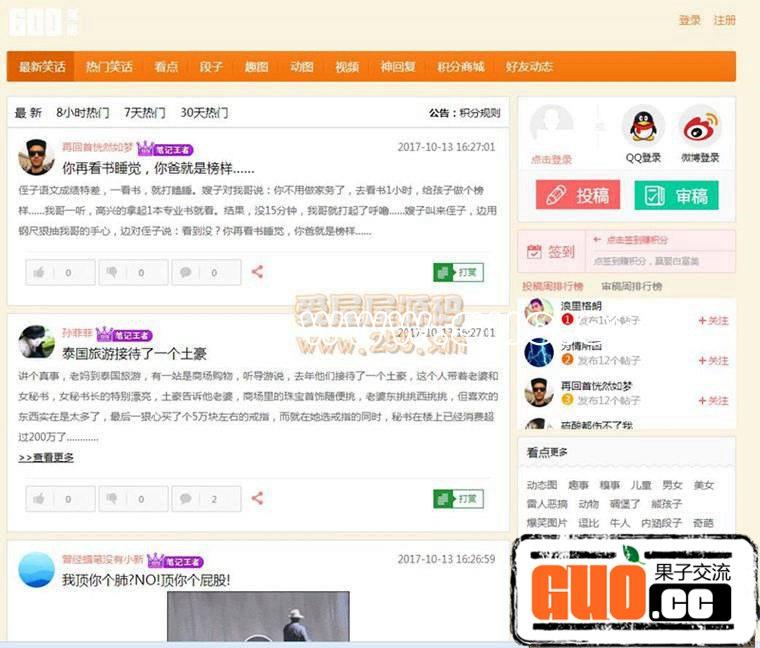The width and height of the screenshot is (760, 648).
Task: Select the 8小时热门 filter tab
Action: point(83,113)
